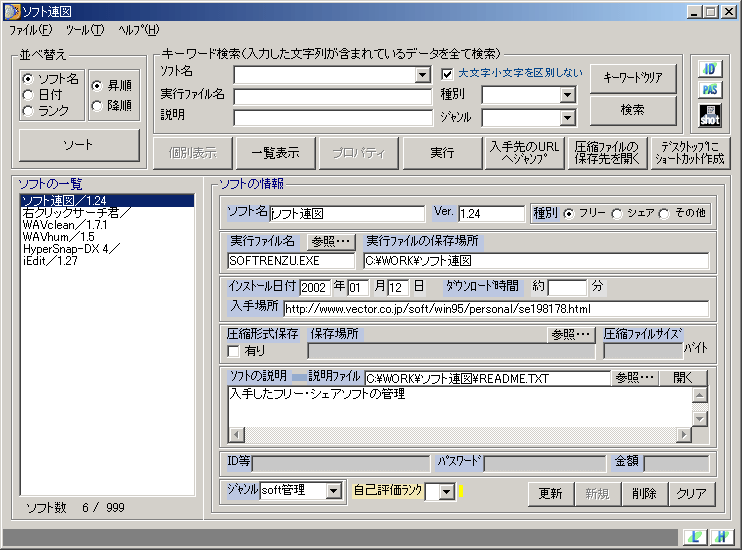The width and height of the screenshot is (742, 550).
Task: Select sort by ソフト名 radio button
Action: coord(28,79)
